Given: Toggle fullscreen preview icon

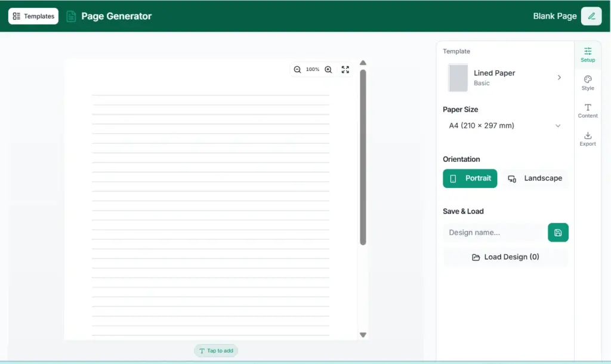Looking at the screenshot, I should coord(345,69).
